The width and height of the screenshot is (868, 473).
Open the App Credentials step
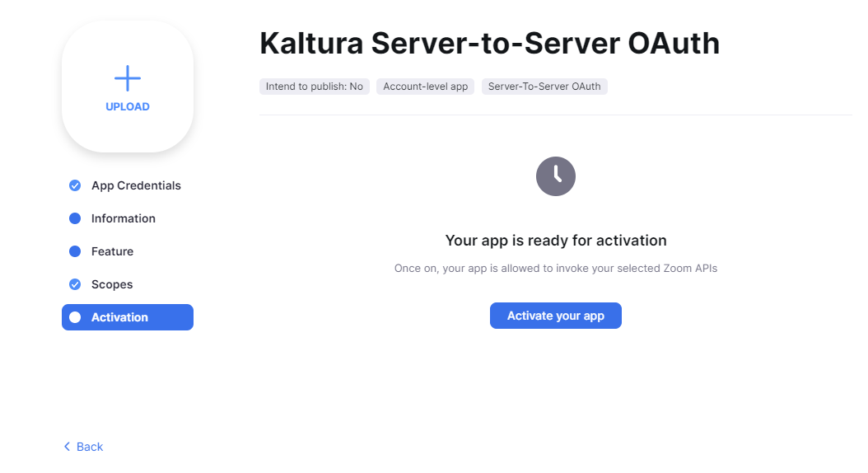click(x=136, y=185)
